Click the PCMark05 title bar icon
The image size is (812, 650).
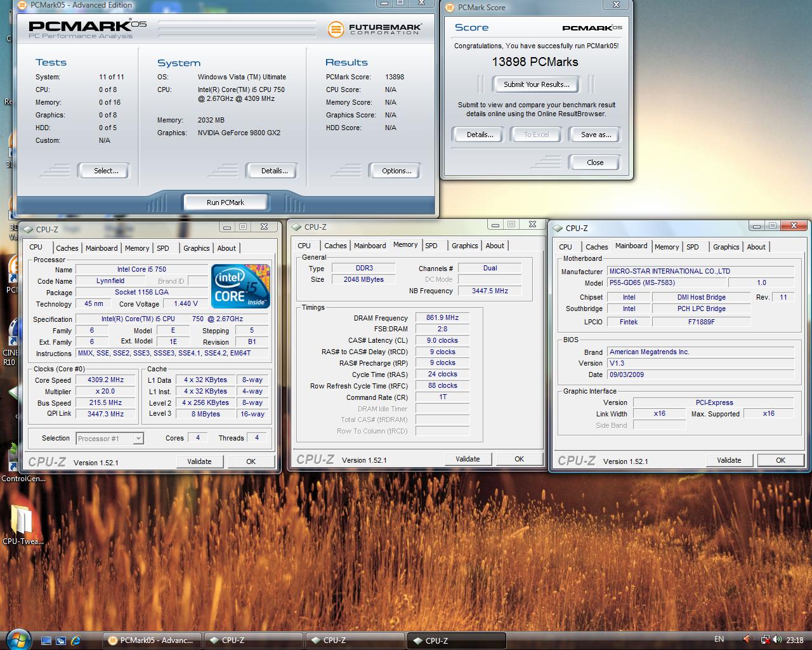[x=23, y=5]
